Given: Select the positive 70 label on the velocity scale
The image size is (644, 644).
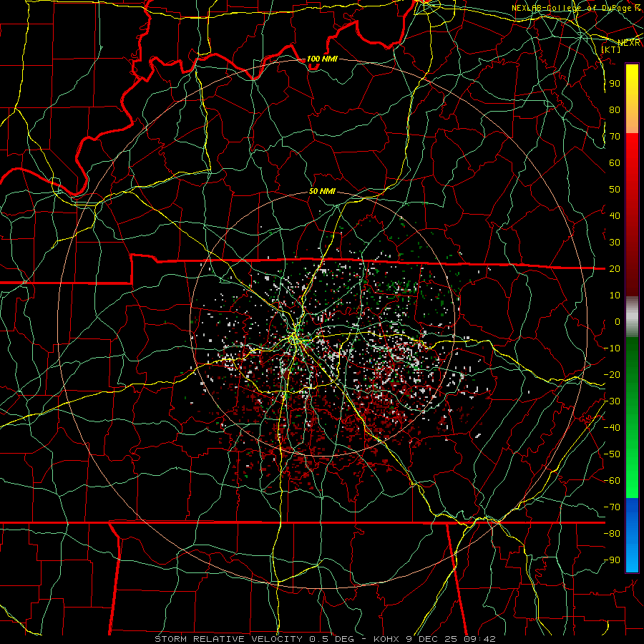Looking at the screenshot, I should pyautogui.click(x=615, y=137).
